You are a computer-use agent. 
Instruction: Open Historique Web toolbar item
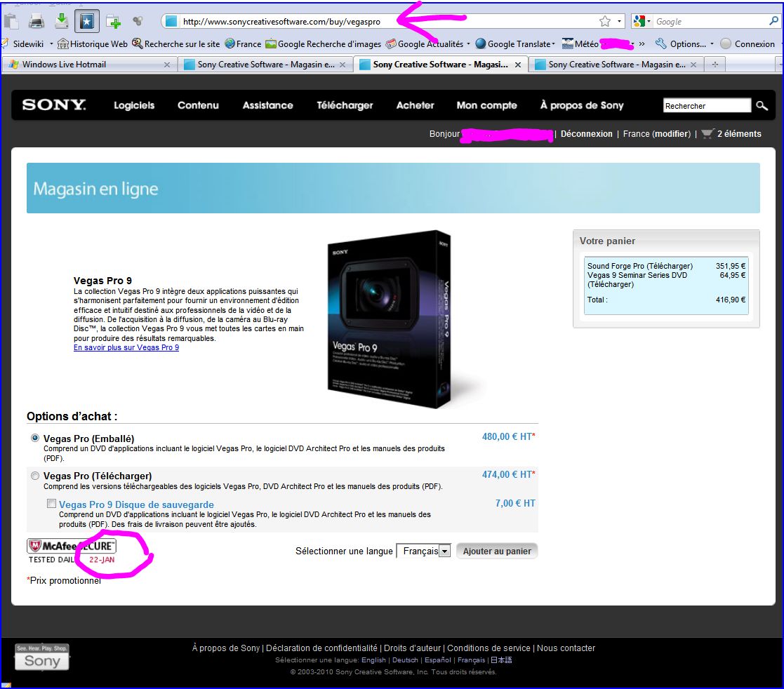tap(93, 44)
